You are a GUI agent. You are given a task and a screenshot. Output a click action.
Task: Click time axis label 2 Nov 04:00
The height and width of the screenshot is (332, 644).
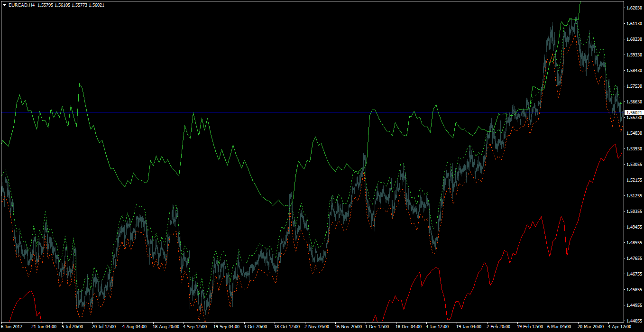pos(317,327)
